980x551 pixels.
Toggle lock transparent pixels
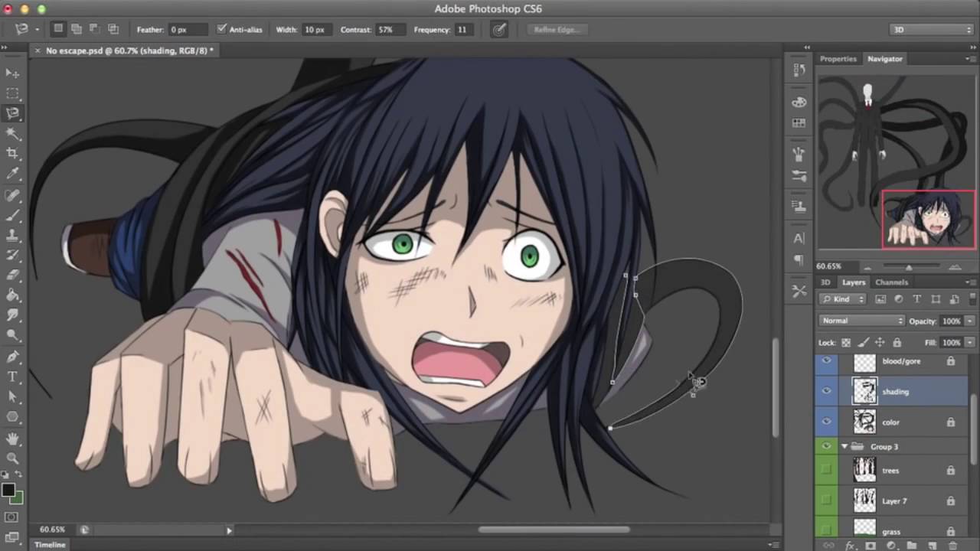click(846, 343)
